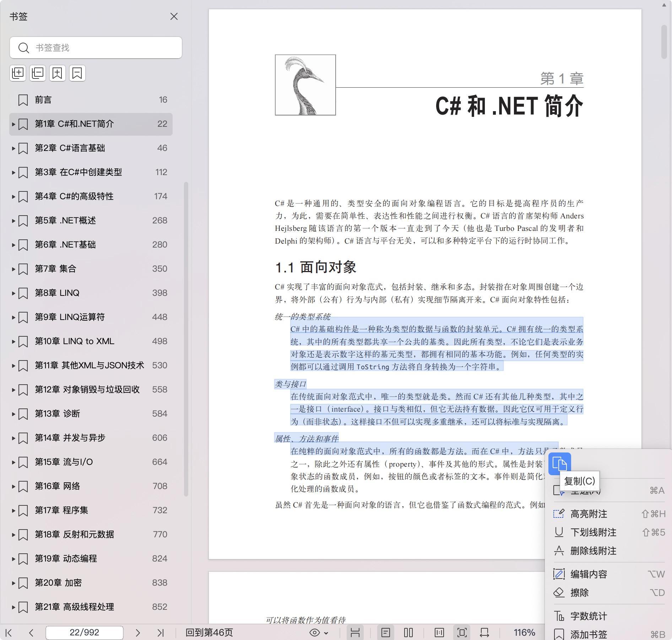Toggle single-page view mode
Image resolution: width=672 pixels, height=640 pixels.
(x=385, y=633)
